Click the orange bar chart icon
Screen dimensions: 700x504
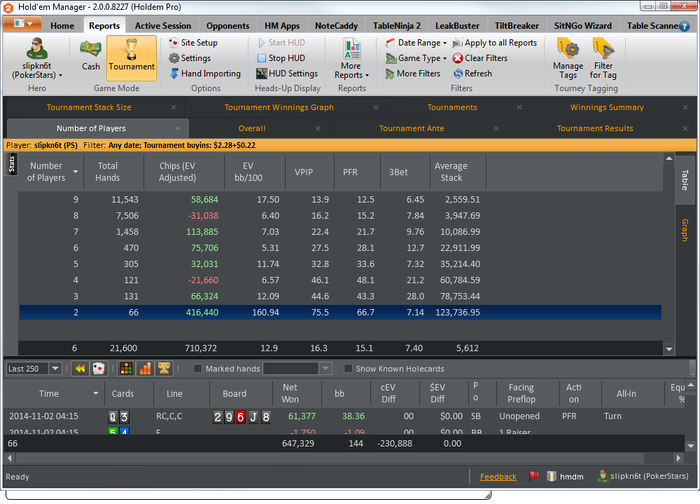pyautogui.click(x=145, y=369)
